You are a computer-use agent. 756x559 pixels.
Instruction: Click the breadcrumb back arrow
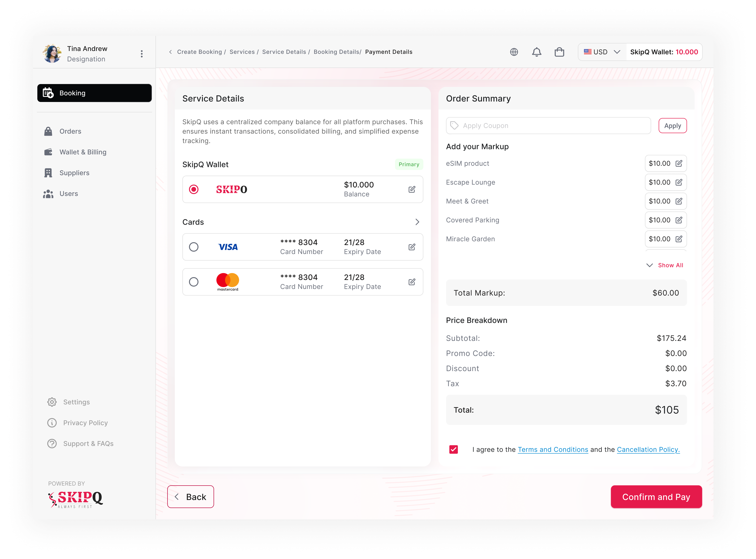(x=170, y=52)
